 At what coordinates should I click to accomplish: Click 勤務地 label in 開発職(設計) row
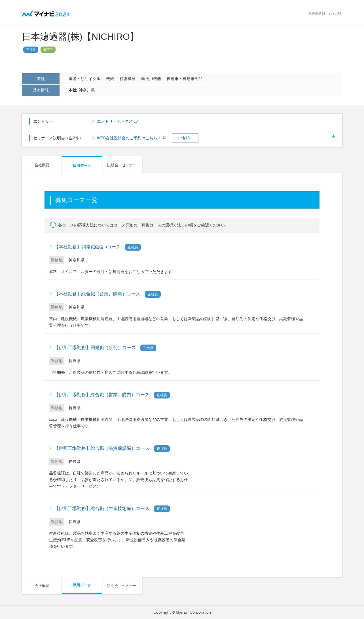tap(57, 260)
